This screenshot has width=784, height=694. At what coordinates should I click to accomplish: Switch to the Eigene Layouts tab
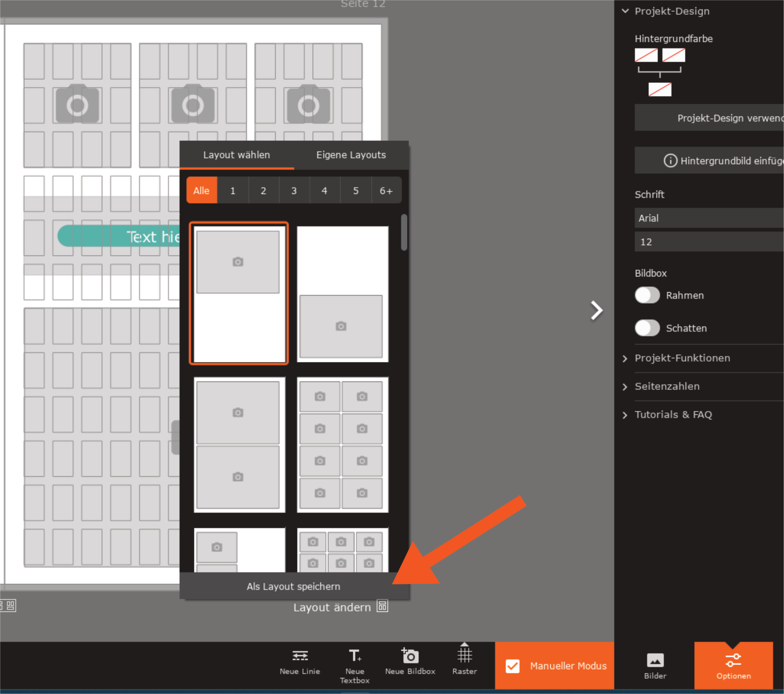[x=350, y=155]
